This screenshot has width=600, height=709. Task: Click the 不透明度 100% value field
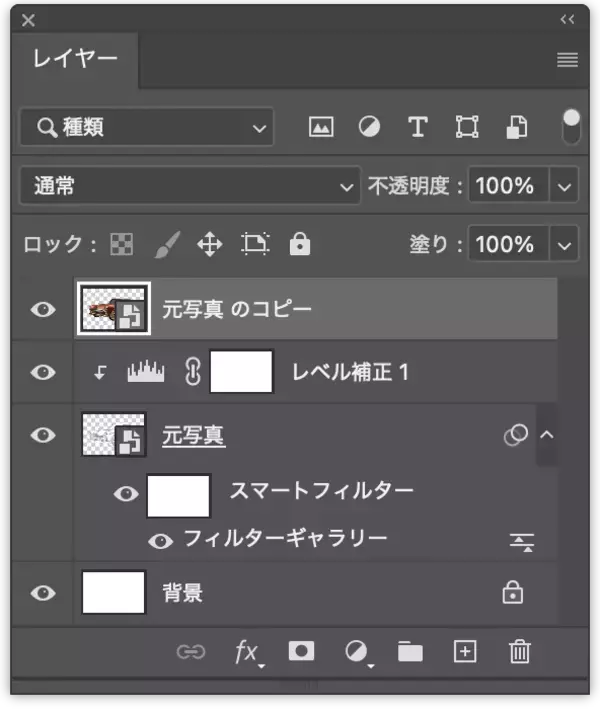(x=508, y=186)
